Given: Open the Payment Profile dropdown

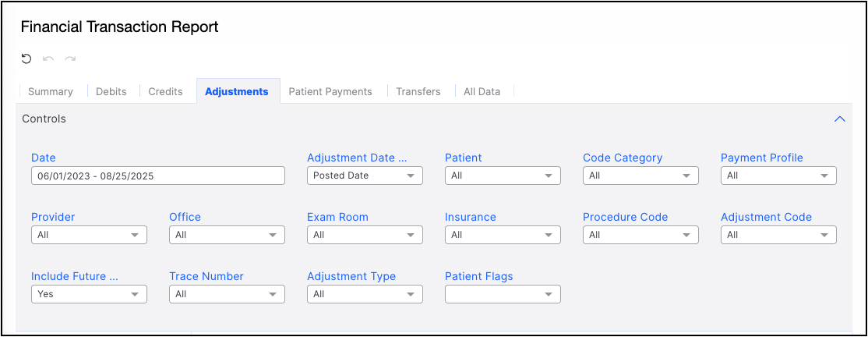Looking at the screenshot, I should coord(778,176).
